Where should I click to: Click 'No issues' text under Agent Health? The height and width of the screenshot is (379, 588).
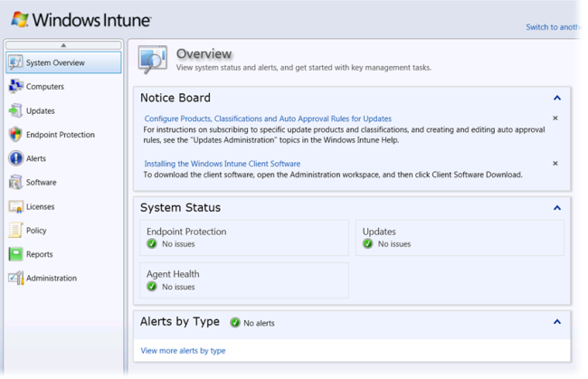[x=178, y=287]
